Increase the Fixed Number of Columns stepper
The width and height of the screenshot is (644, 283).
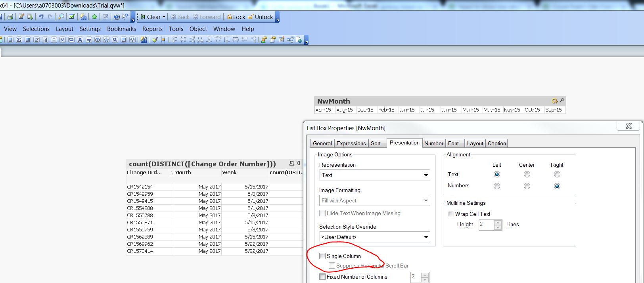click(425, 275)
